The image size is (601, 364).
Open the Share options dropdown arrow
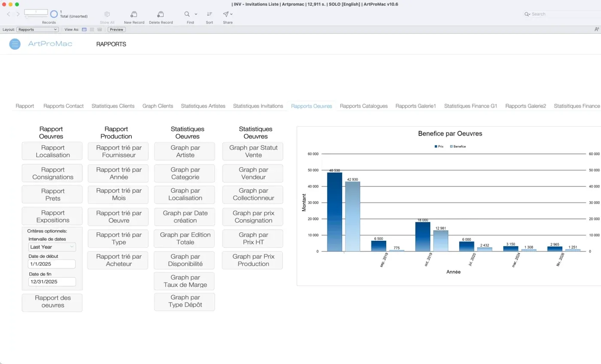tap(232, 14)
